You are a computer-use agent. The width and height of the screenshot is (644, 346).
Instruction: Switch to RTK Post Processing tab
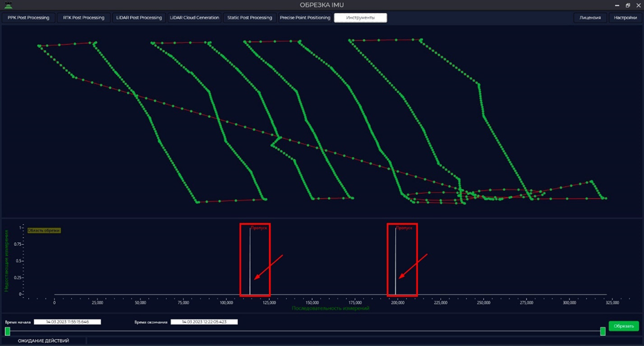point(83,18)
